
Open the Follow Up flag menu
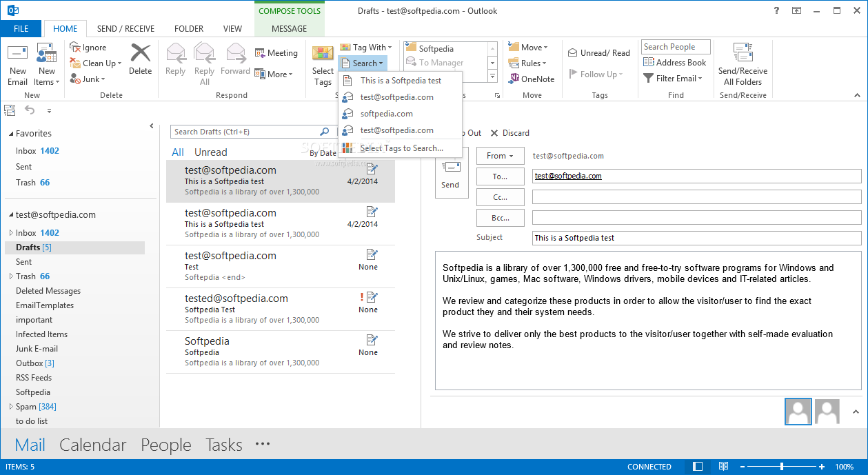click(x=596, y=74)
